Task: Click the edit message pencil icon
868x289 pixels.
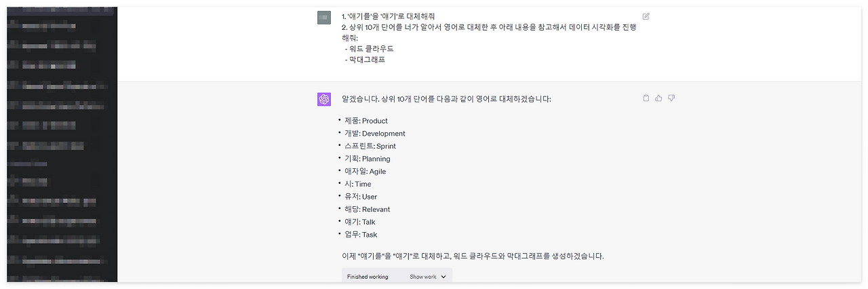Action: (x=646, y=16)
